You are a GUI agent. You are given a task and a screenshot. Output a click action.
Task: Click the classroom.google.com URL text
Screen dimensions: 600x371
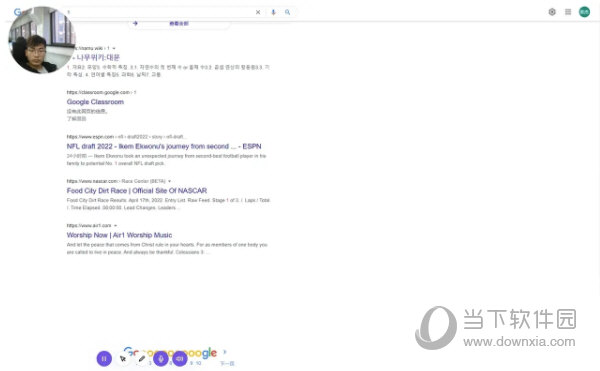pyautogui.click(x=101, y=92)
